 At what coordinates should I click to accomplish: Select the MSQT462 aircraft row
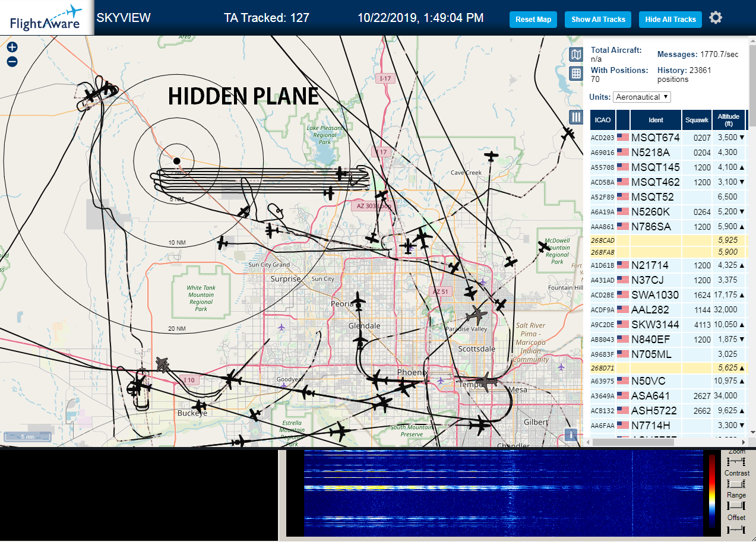(668, 182)
